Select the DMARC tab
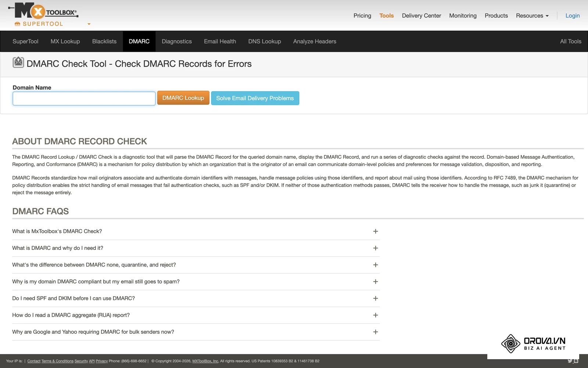This screenshot has width=588, height=368. tap(139, 41)
